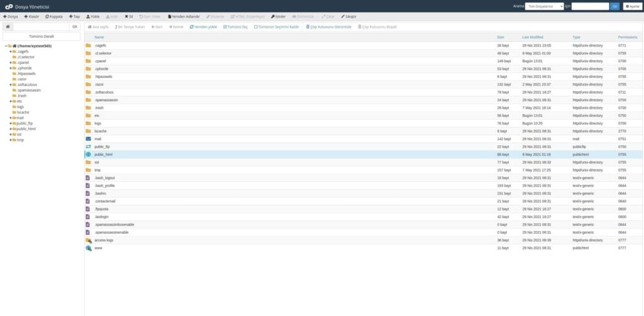Click Tümünü Seç to select all
The image size is (644, 316).
236,27
